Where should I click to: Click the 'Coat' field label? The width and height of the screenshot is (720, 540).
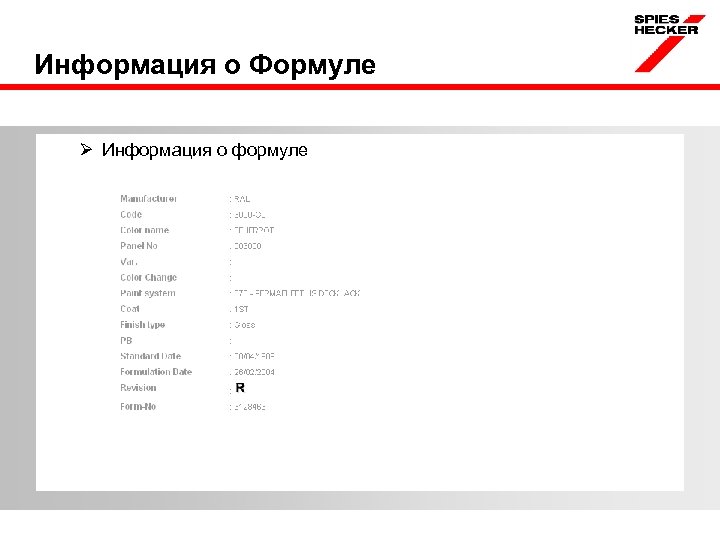point(130,309)
